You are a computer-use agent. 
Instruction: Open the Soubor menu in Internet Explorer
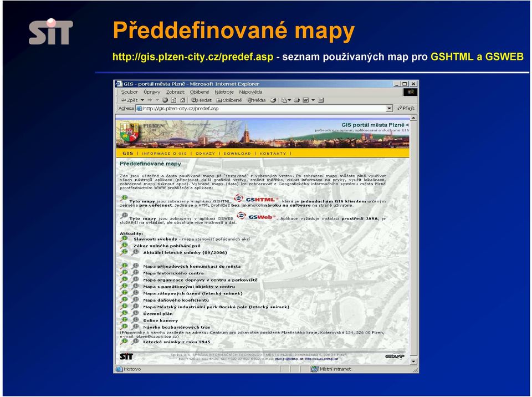point(129,92)
